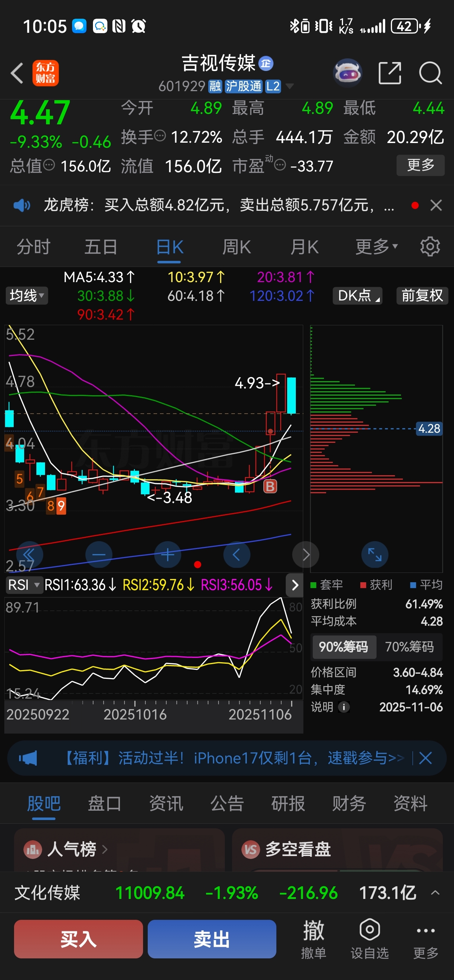Tap the 4.28 average cost marker
454x980 pixels.
click(x=429, y=428)
